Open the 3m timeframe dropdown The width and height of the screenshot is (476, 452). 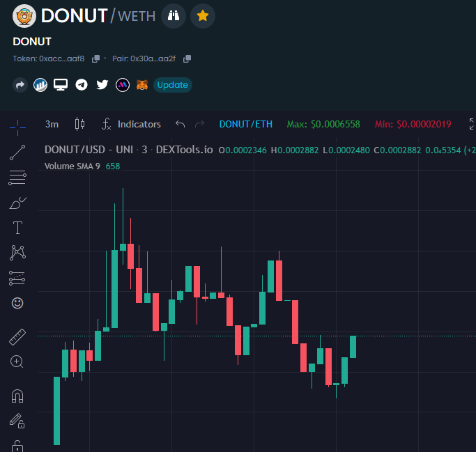(x=52, y=124)
